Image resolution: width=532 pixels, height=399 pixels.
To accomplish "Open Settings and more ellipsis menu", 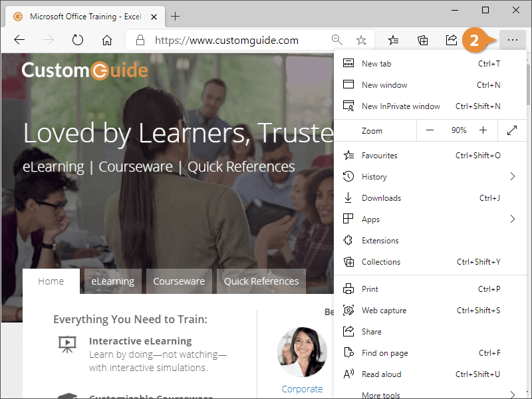I will [x=512, y=41].
